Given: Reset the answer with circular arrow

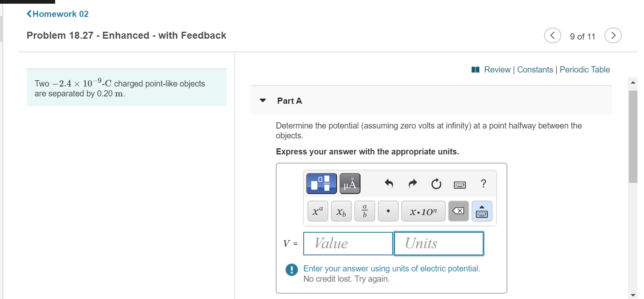Looking at the screenshot, I should coord(437,184).
